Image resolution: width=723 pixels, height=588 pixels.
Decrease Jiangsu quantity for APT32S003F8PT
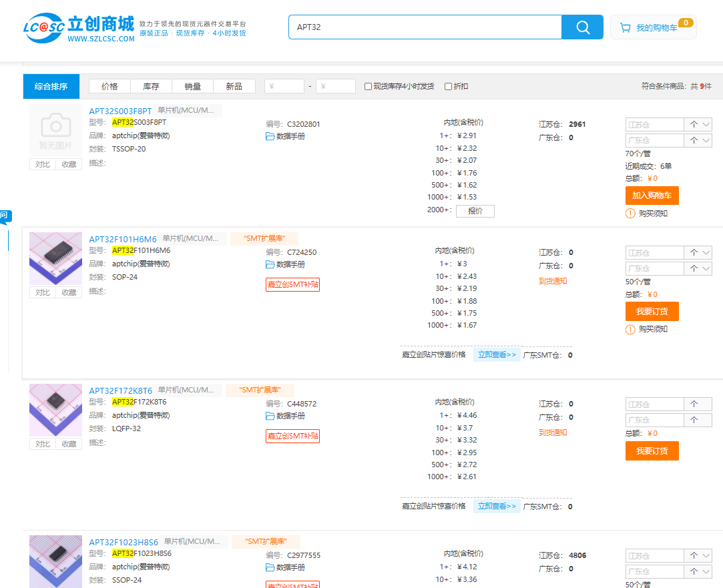point(706,124)
